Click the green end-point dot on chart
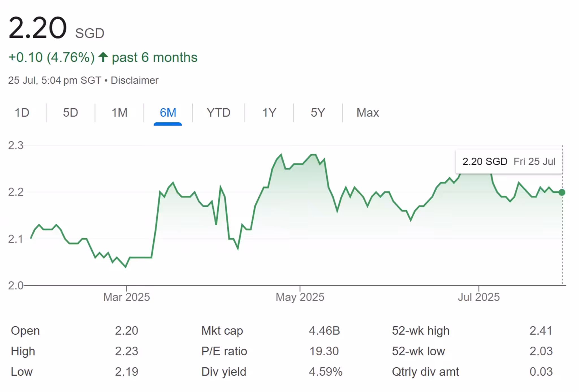579x392 pixels. click(562, 192)
